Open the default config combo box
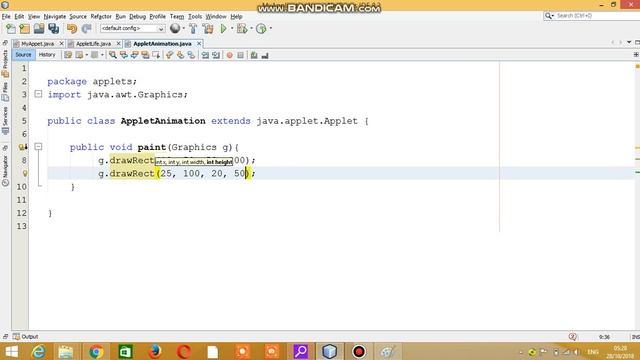The width and height of the screenshot is (640, 360). (133, 29)
